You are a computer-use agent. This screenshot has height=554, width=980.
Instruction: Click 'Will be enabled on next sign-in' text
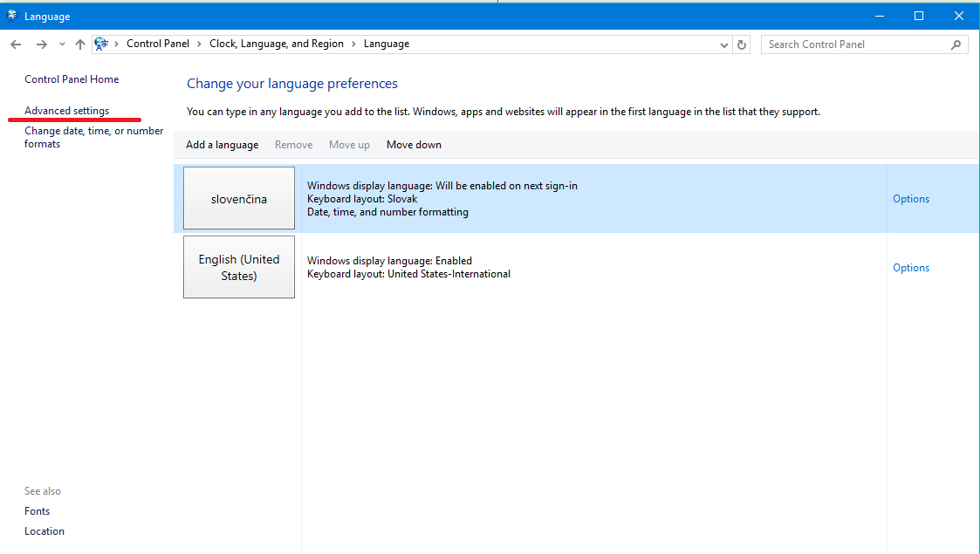tap(506, 186)
